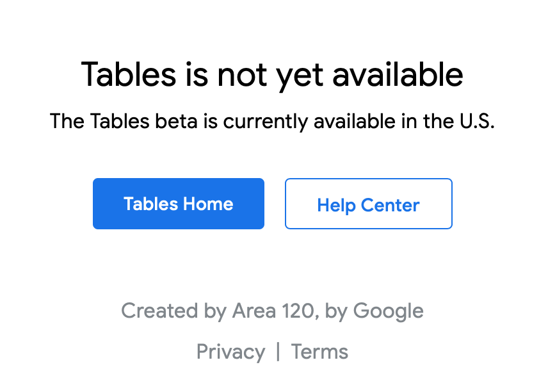548x392 pixels.
Task: Select the solid blue Tables Home button
Action: [x=178, y=204]
